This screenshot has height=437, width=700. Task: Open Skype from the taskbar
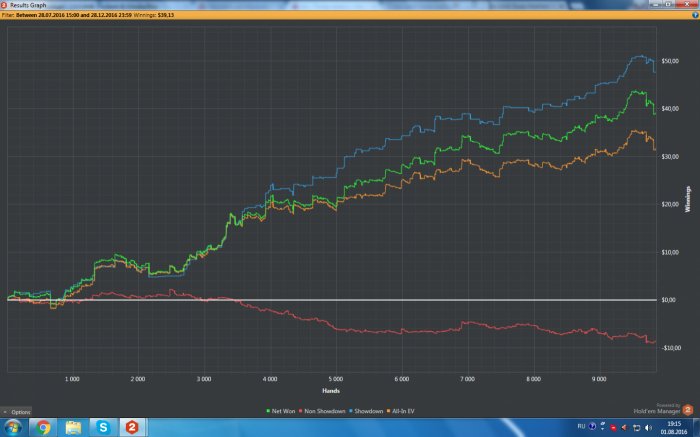click(x=103, y=427)
